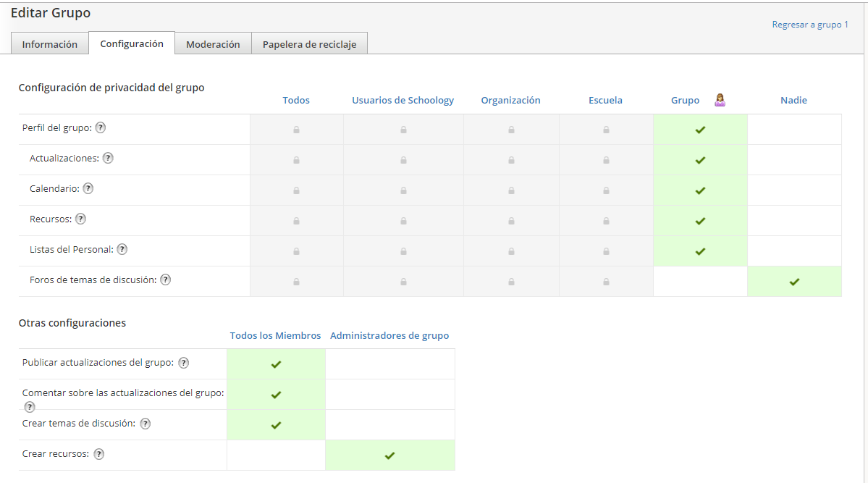This screenshot has height=483, width=868.
Task: Click the help icon next to "Perfil del grupo"
Action: coord(100,127)
